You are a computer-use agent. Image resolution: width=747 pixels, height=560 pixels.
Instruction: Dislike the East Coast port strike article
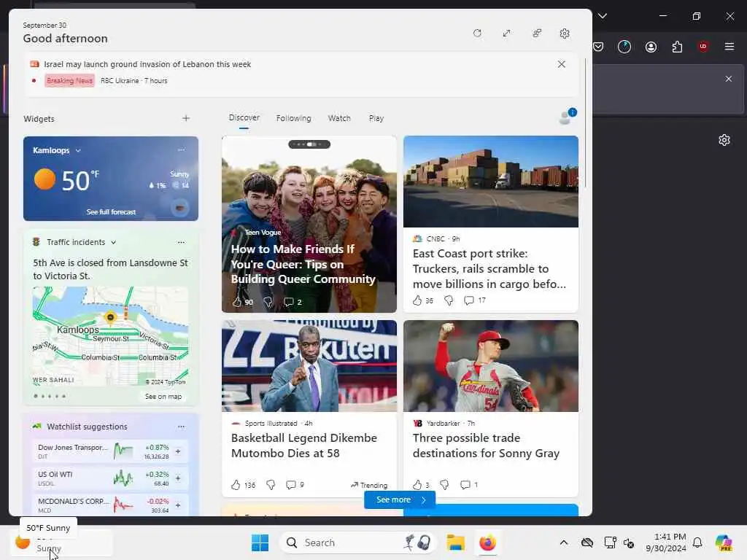(x=449, y=300)
